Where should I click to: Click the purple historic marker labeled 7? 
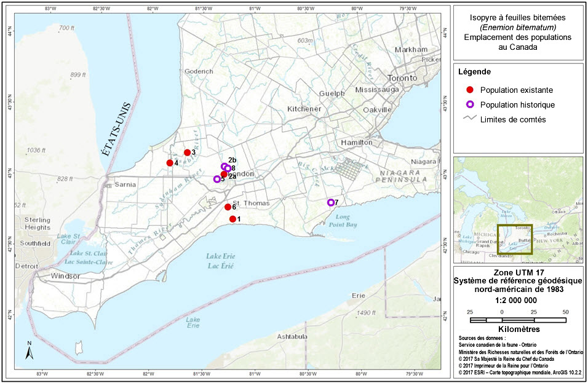[331, 202]
